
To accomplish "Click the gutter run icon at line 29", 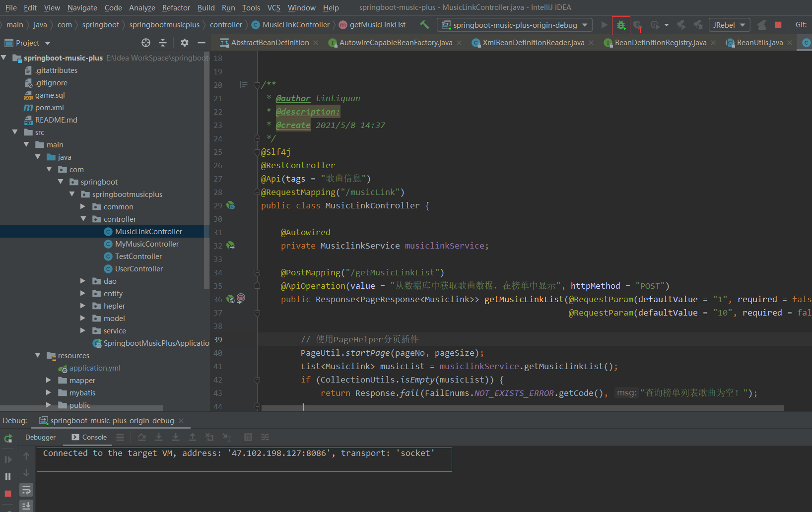I will [230, 205].
